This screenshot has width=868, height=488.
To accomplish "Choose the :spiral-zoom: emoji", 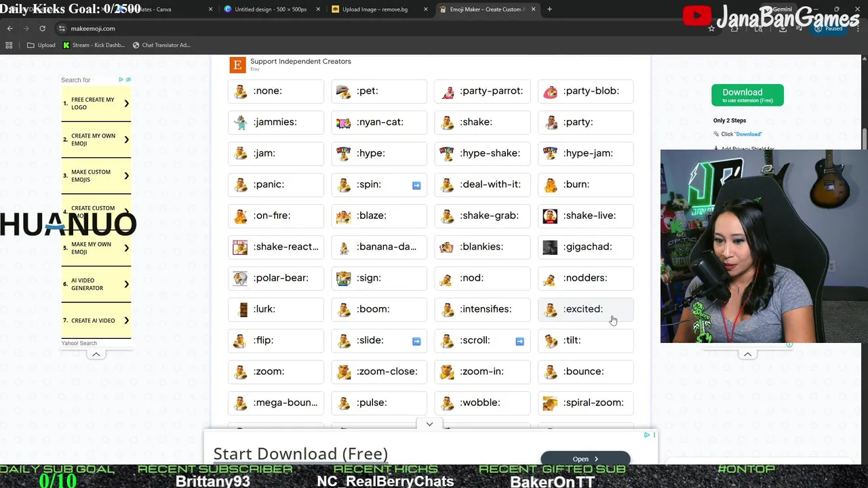I will pyautogui.click(x=586, y=403).
